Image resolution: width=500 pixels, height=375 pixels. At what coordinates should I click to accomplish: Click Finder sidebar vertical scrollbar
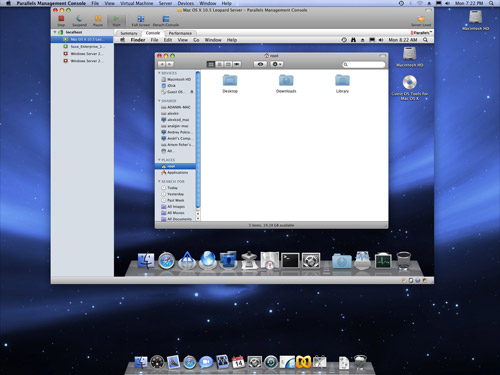(198, 139)
